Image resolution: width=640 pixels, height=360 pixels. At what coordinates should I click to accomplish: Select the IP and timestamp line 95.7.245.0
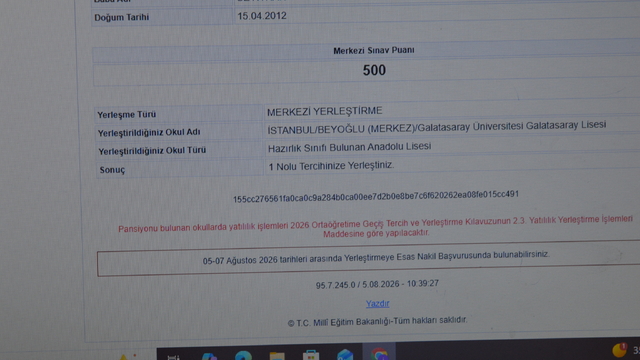(377, 284)
